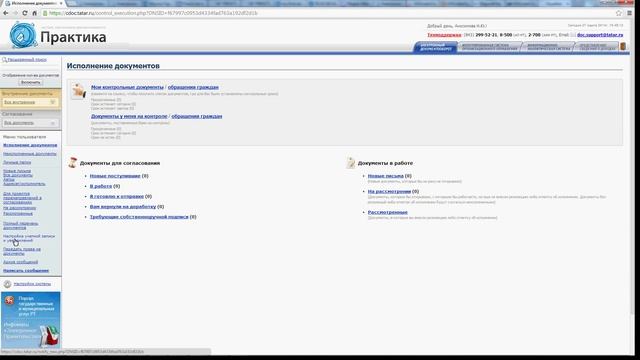Open the На рассмотрении link

(x=389, y=191)
